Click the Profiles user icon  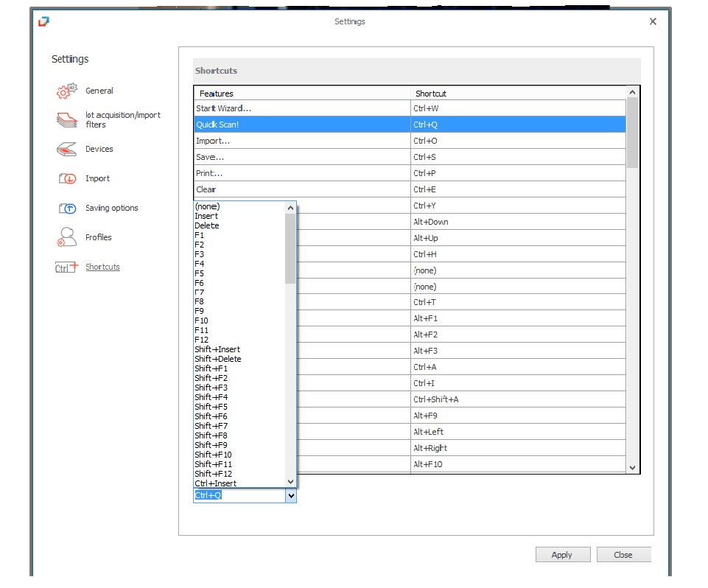[66, 237]
